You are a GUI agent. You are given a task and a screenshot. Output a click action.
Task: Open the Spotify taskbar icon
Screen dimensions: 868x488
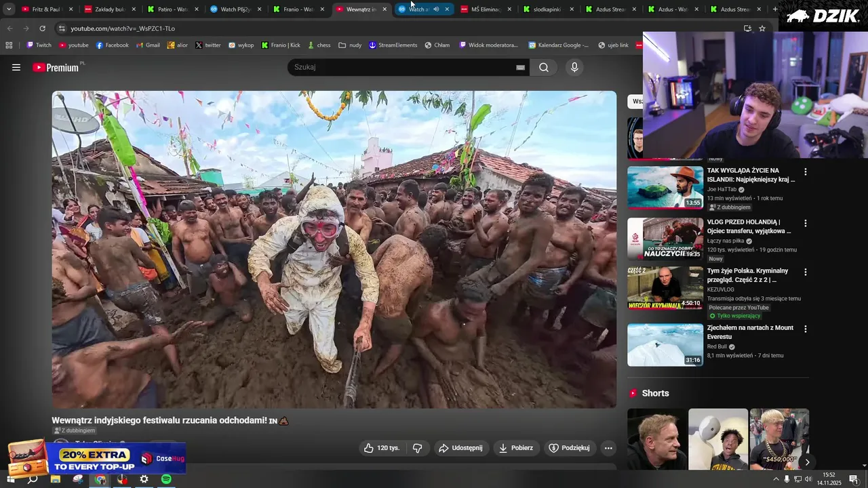coord(167,479)
